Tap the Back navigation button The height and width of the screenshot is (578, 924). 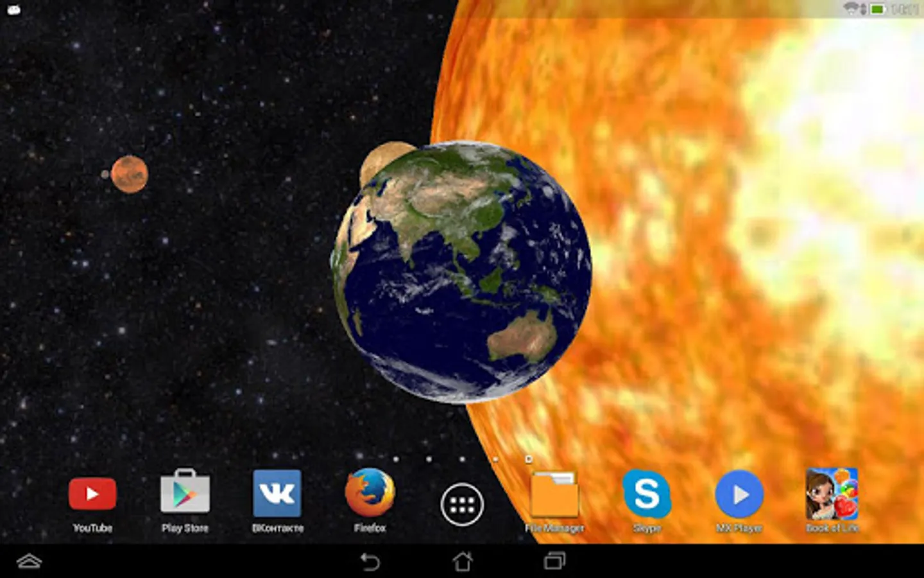[x=370, y=562]
